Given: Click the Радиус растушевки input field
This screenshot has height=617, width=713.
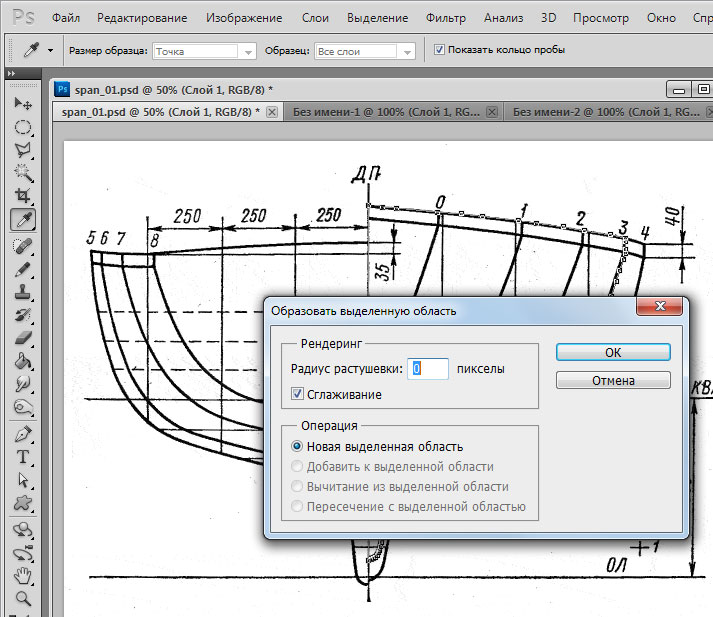Looking at the screenshot, I should coord(428,369).
